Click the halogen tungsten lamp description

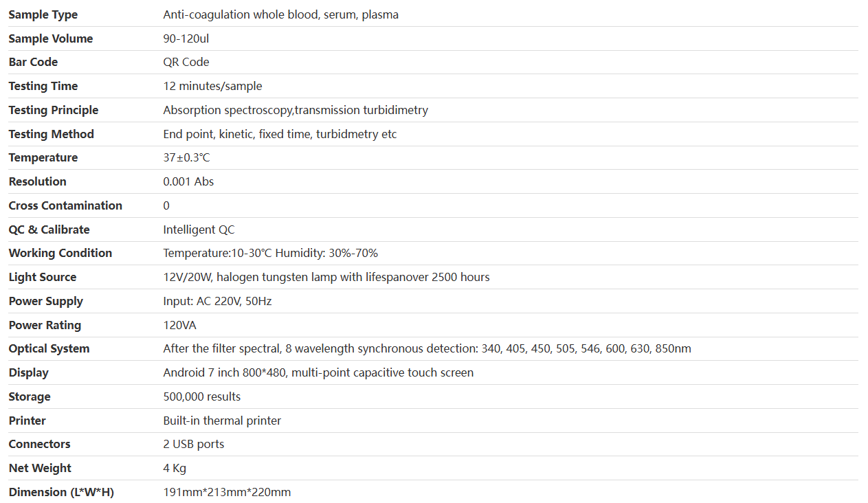(x=326, y=277)
